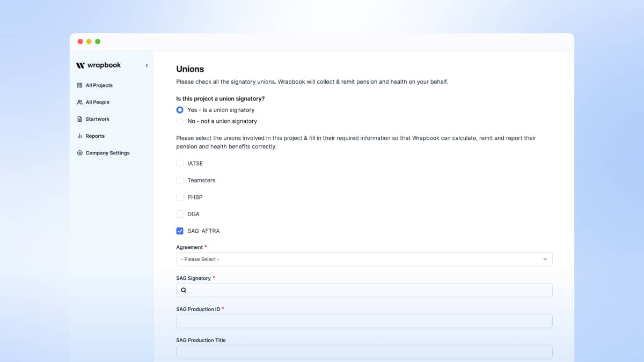Click the Agreement dropdown chevron arrow
Viewport: 644px width, 362px height.
coord(545,259)
